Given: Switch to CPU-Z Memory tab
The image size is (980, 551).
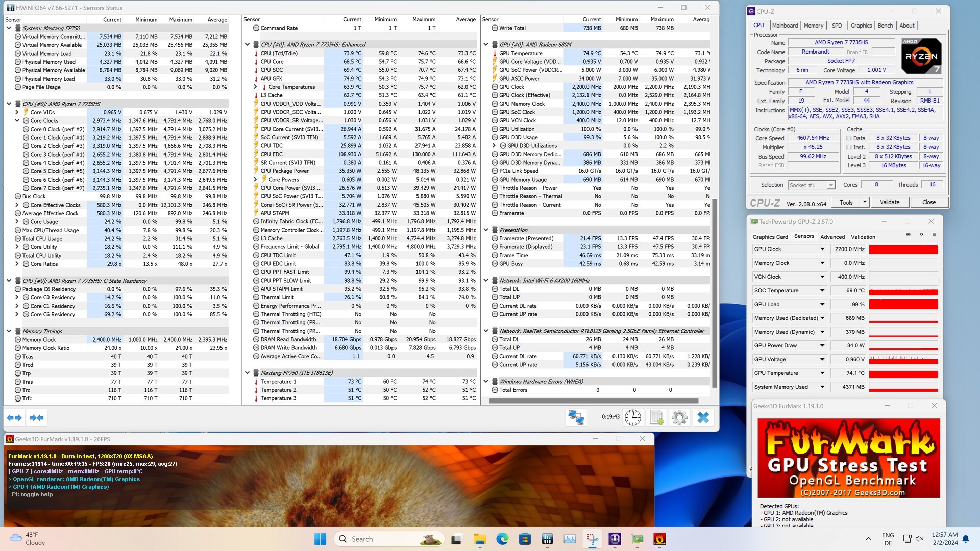Looking at the screenshot, I should click(x=813, y=26).
